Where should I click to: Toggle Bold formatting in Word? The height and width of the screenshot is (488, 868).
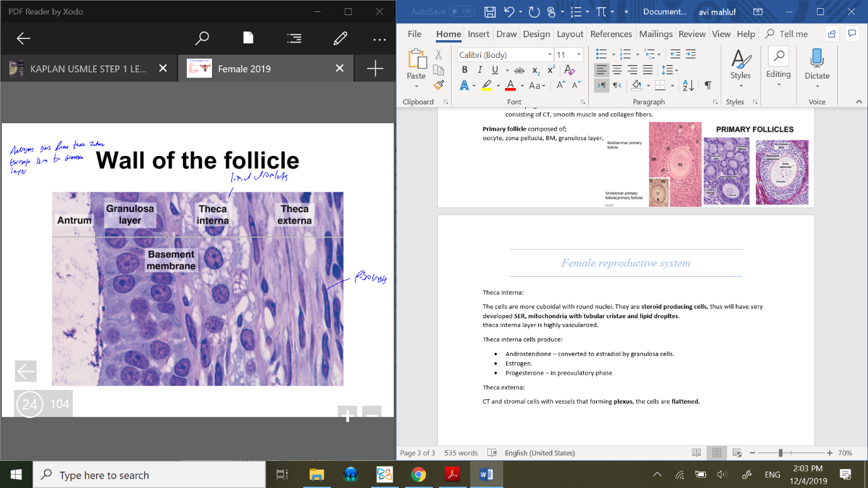464,70
